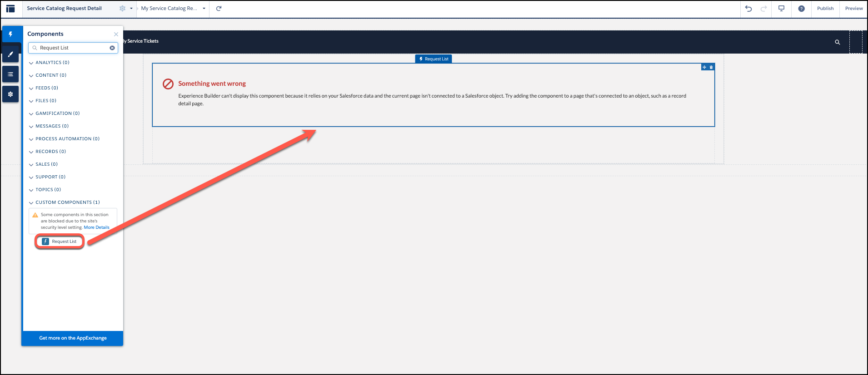This screenshot has height=375, width=868.
Task: Click the Request List component label tab
Action: pyautogui.click(x=434, y=59)
